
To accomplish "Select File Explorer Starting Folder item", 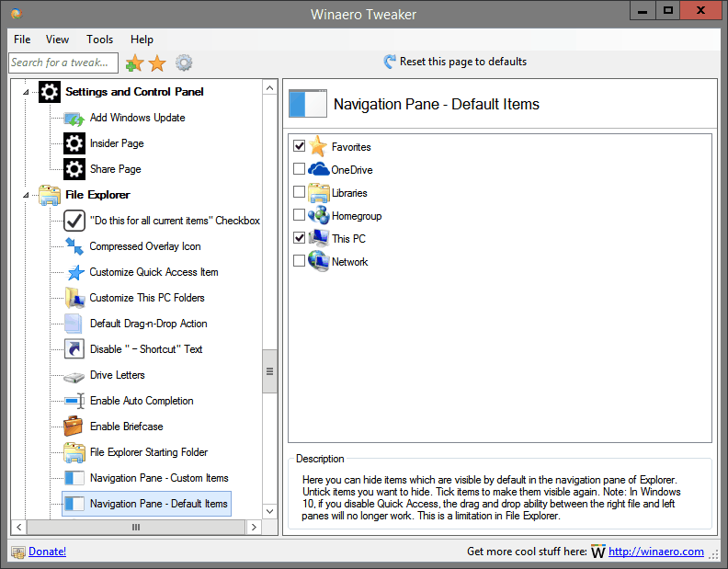I will (x=149, y=452).
